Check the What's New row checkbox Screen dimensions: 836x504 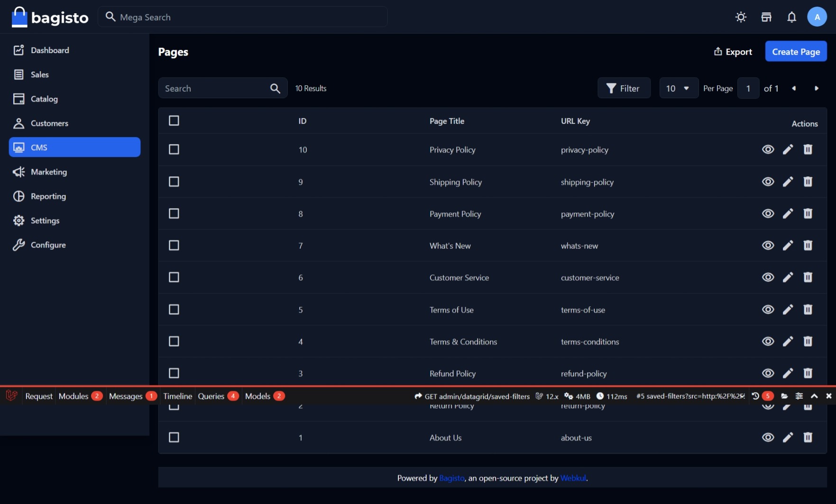pos(174,246)
